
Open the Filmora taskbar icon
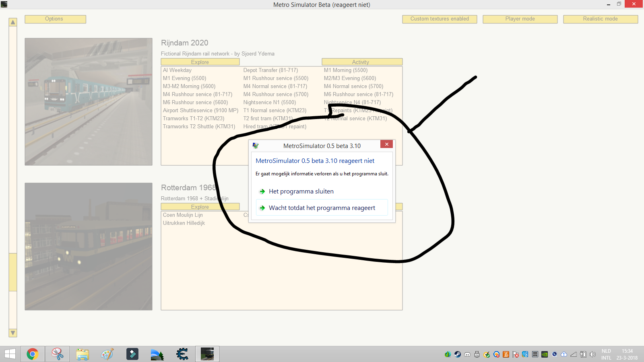tap(132, 354)
